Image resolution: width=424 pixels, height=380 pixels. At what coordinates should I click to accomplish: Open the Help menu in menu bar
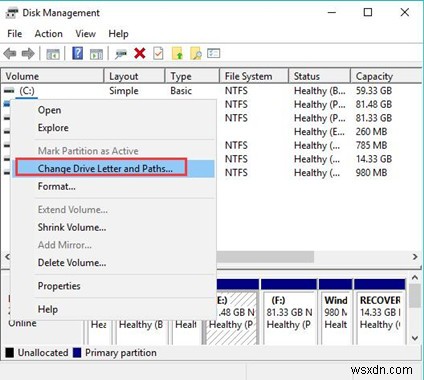[x=118, y=34]
